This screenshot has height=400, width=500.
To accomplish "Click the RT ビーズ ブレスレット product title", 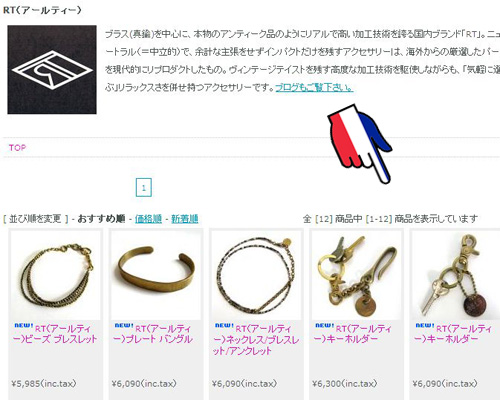I will click(55, 334).
